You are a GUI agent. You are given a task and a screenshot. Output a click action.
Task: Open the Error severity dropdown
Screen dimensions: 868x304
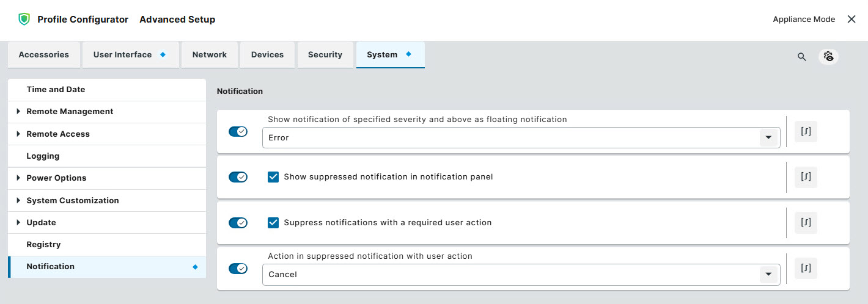coord(521,137)
